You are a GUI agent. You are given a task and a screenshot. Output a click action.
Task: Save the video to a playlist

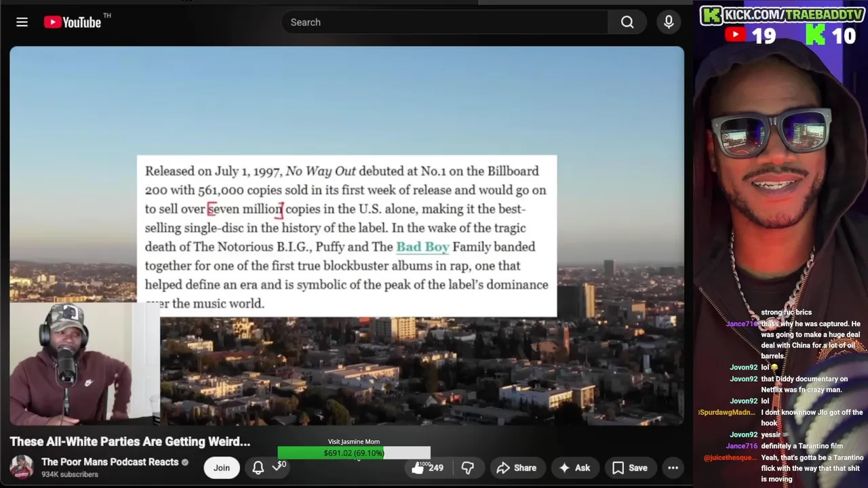[630, 468]
